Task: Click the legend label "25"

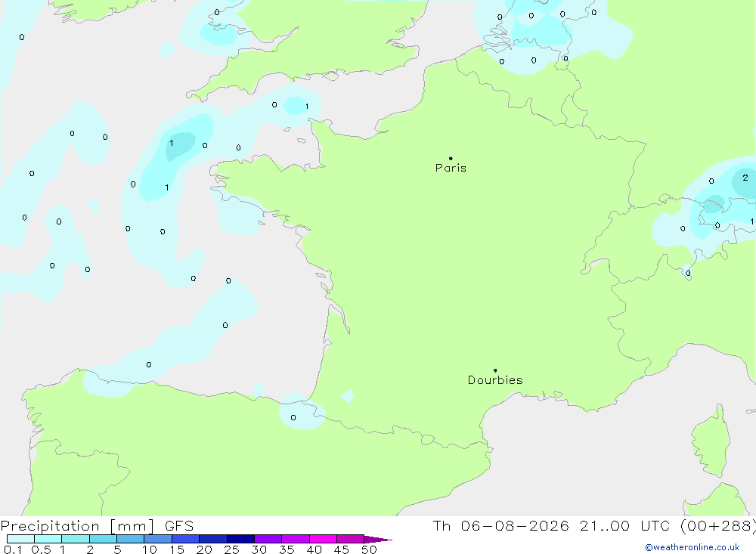Action: (231, 549)
